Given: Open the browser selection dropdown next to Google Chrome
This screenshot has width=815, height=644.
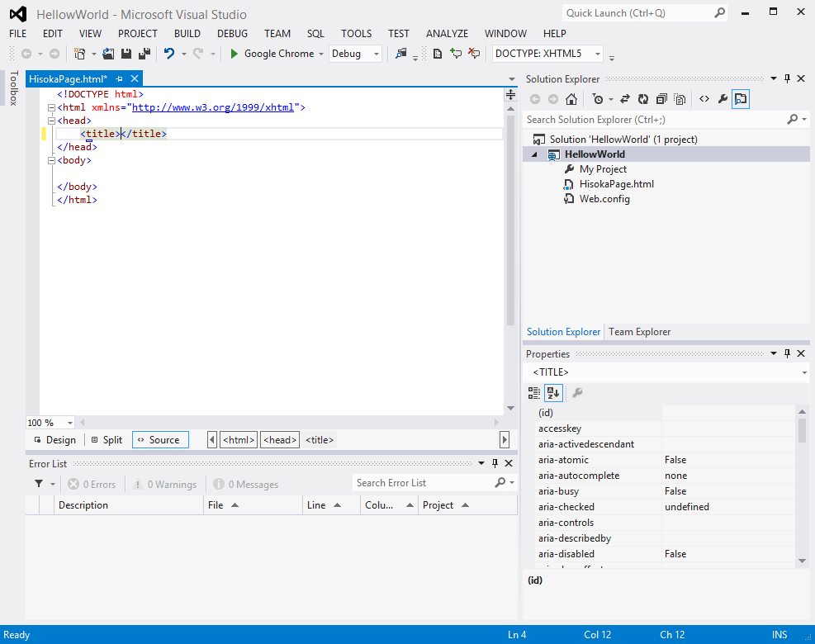Looking at the screenshot, I should click(321, 54).
